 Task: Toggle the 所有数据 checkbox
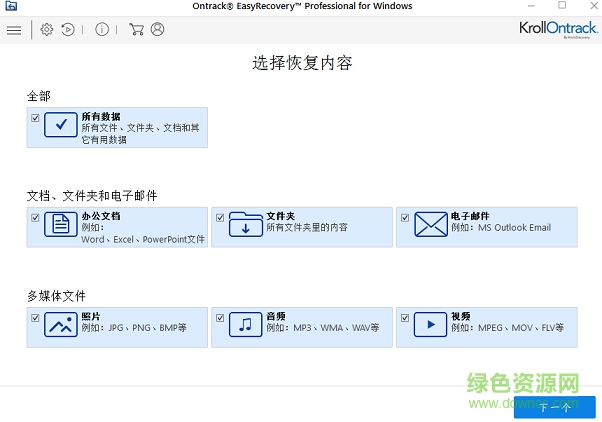35,118
